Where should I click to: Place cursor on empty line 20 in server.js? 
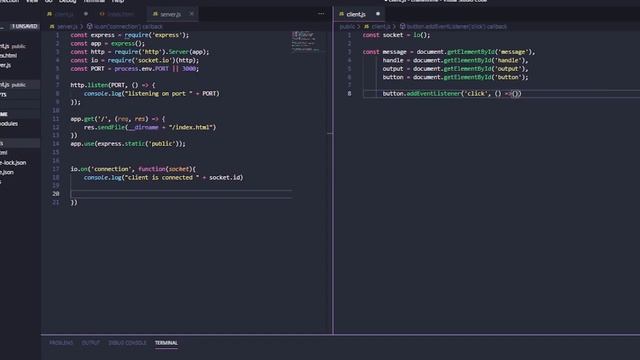point(181,194)
